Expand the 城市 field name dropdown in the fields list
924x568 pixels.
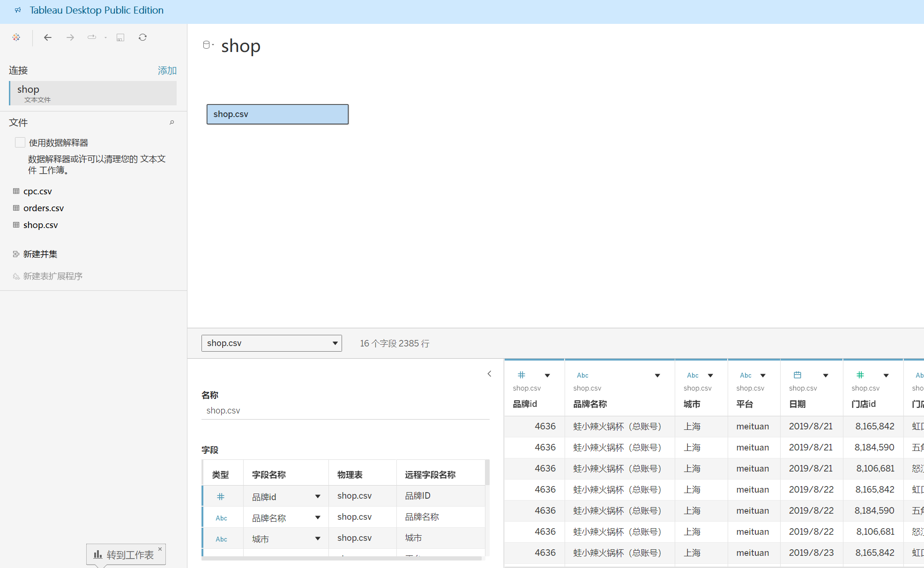(318, 538)
